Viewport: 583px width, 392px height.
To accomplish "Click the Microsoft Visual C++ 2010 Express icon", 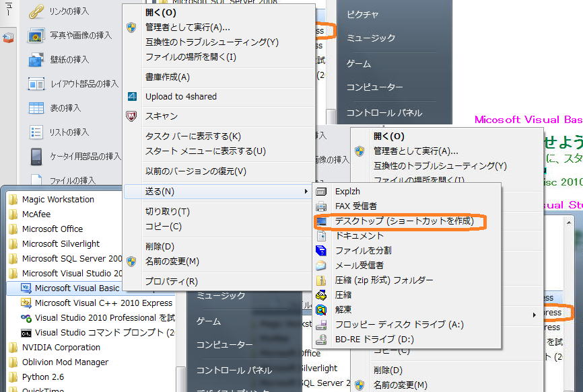I will [26, 303].
